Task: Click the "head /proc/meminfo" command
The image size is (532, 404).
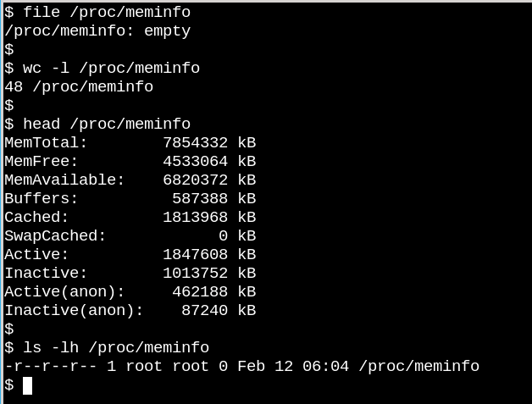Action: tap(106, 125)
